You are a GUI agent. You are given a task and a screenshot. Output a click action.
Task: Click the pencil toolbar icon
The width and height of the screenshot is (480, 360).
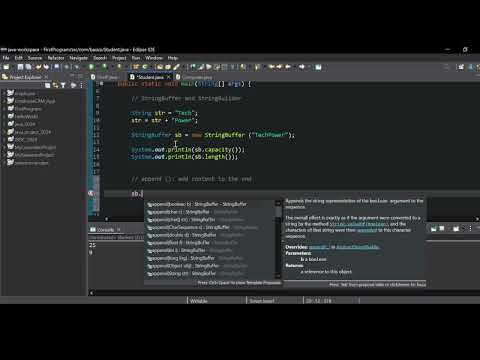(177, 67)
